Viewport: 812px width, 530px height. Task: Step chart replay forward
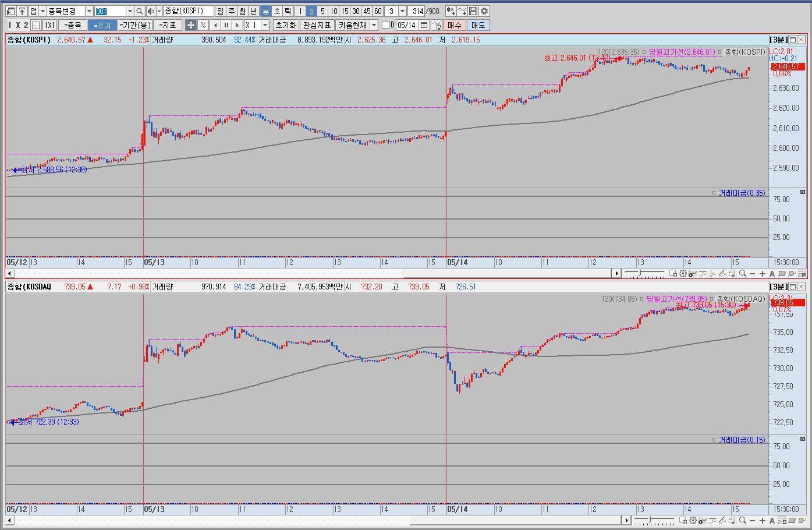(237, 25)
